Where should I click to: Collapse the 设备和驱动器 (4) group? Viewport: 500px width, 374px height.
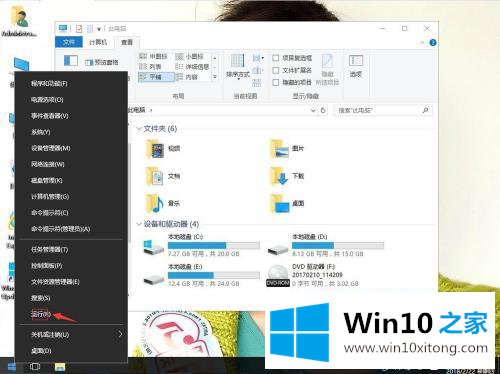pos(139,224)
